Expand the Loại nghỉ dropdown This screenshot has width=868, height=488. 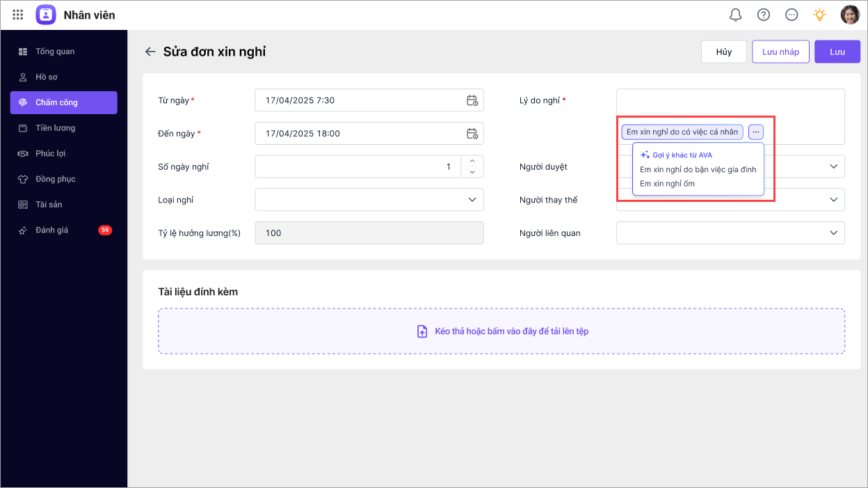tap(472, 200)
